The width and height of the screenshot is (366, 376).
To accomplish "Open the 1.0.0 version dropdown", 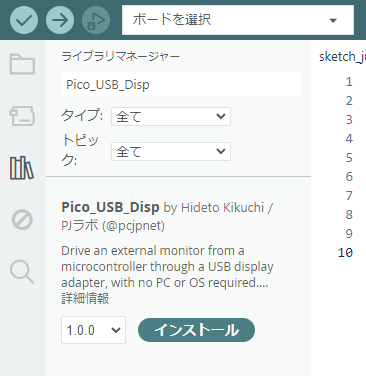I will point(93,330).
